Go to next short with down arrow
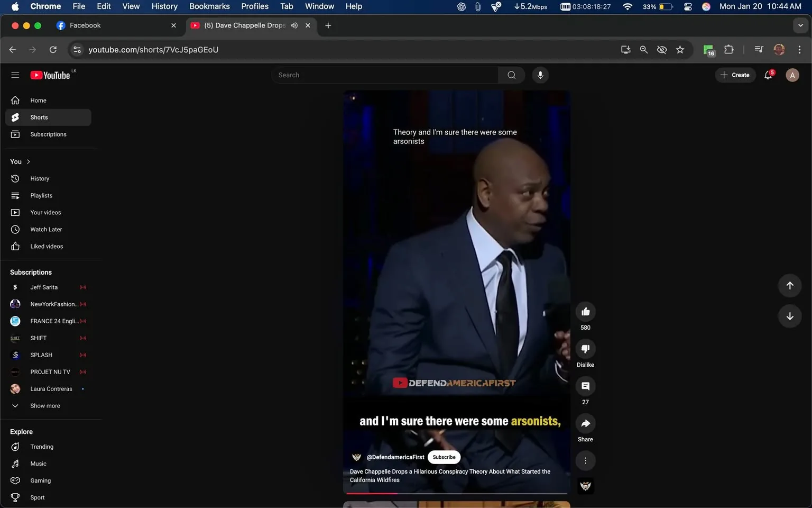The width and height of the screenshot is (812, 508). point(789,316)
